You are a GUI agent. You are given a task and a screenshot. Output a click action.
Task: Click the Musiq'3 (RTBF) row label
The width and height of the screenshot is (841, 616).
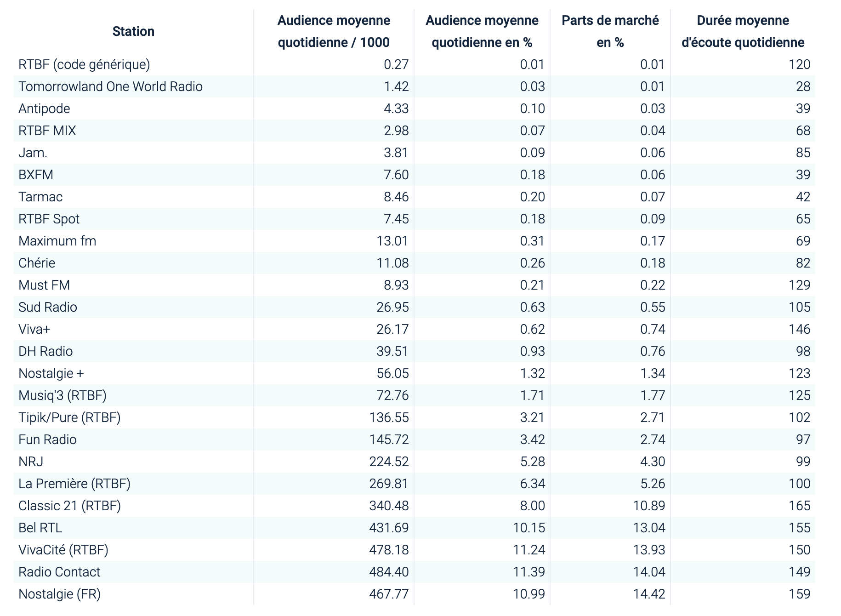click(63, 395)
